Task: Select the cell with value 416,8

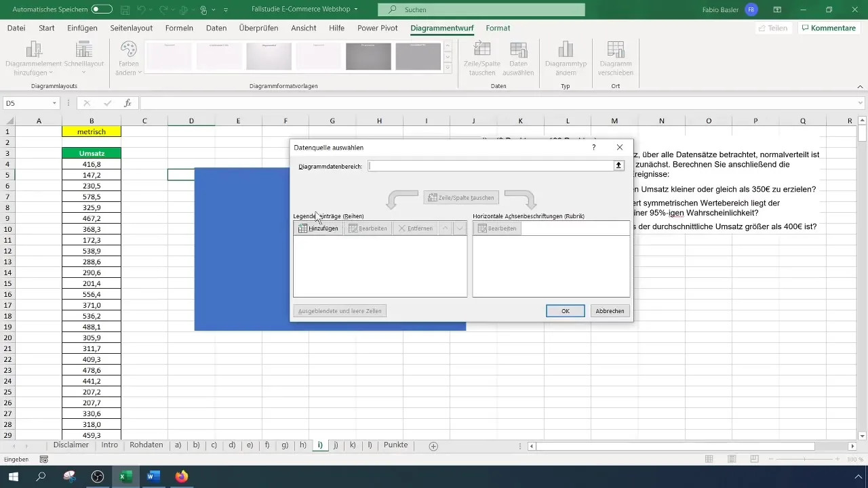Action: (92, 164)
